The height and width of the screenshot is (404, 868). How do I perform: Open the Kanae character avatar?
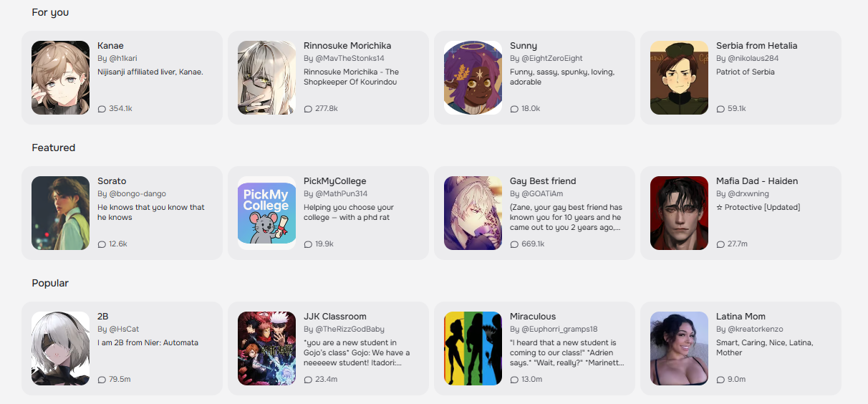point(60,77)
